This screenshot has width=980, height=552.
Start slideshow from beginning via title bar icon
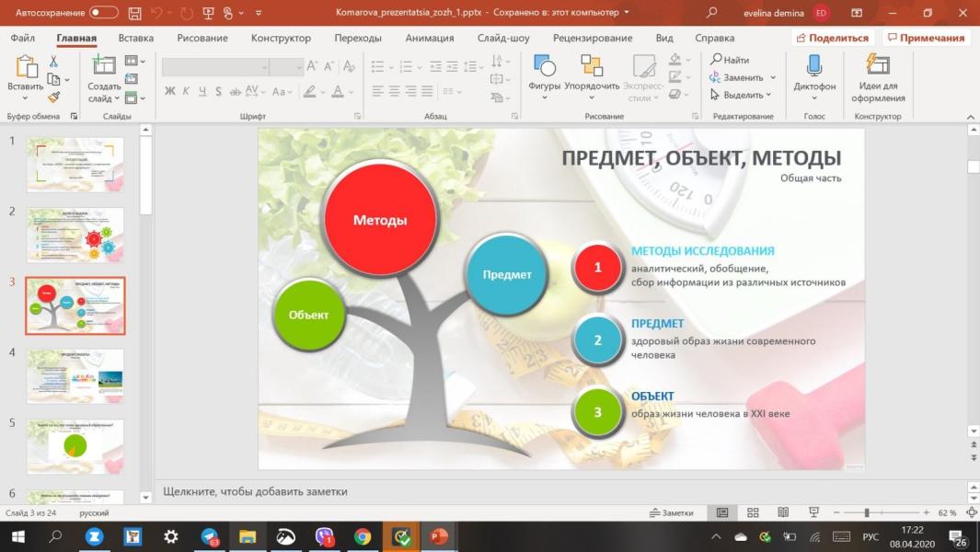(209, 13)
